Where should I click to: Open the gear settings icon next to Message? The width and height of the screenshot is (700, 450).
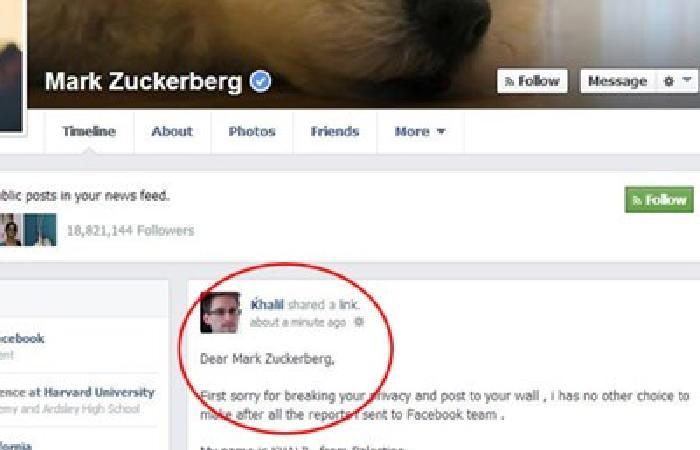tap(668, 81)
